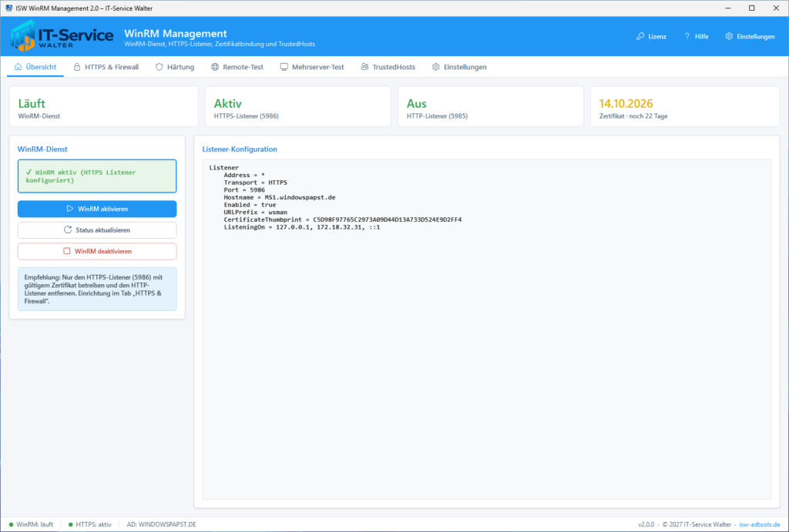Click the WinRM-Dienst panel heading
Viewport: 789px width, 532px height.
click(42, 149)
